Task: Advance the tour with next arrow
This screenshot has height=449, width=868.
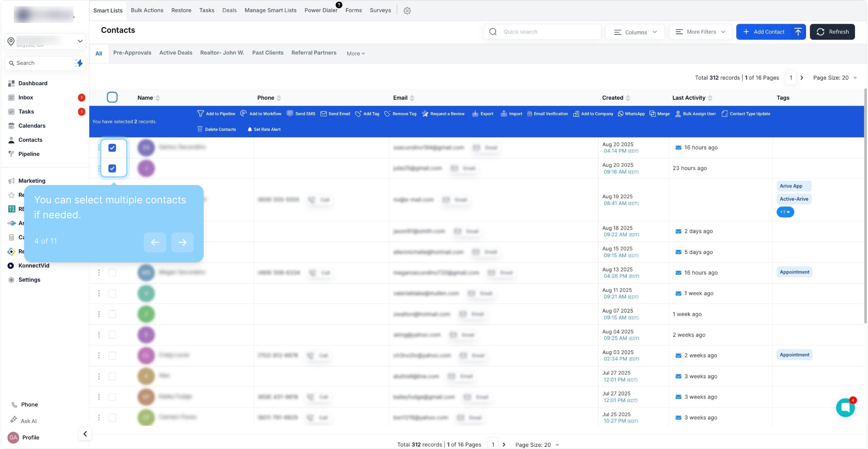Action: [182, 242]
